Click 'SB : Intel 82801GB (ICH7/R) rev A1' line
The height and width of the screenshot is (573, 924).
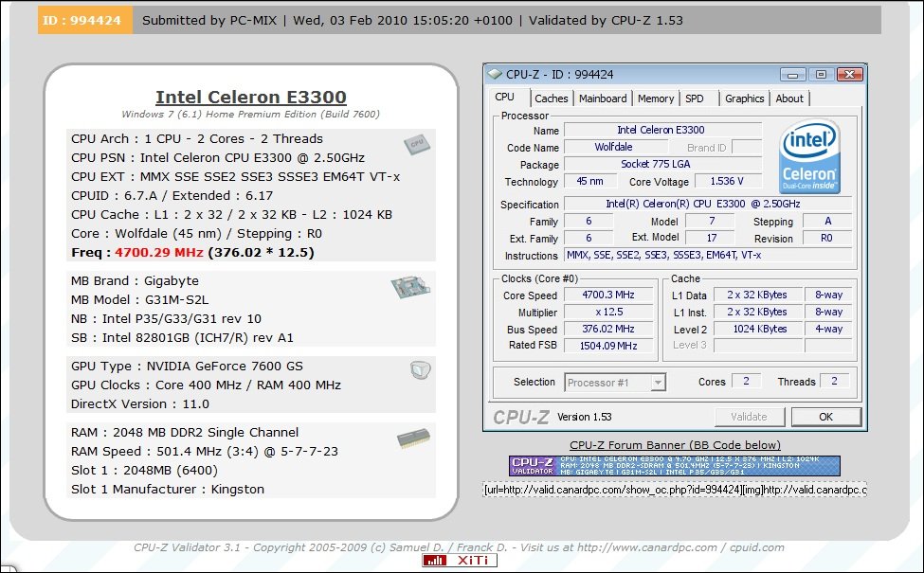[x=182, y=338]
